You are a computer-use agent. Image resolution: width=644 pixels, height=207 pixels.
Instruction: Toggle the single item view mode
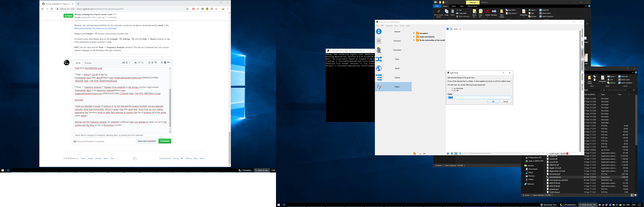[x=452, y=154]
